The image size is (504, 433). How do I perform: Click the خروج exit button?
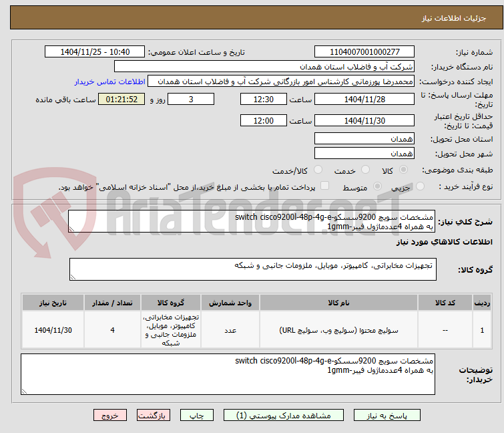(x=110, y=416)
